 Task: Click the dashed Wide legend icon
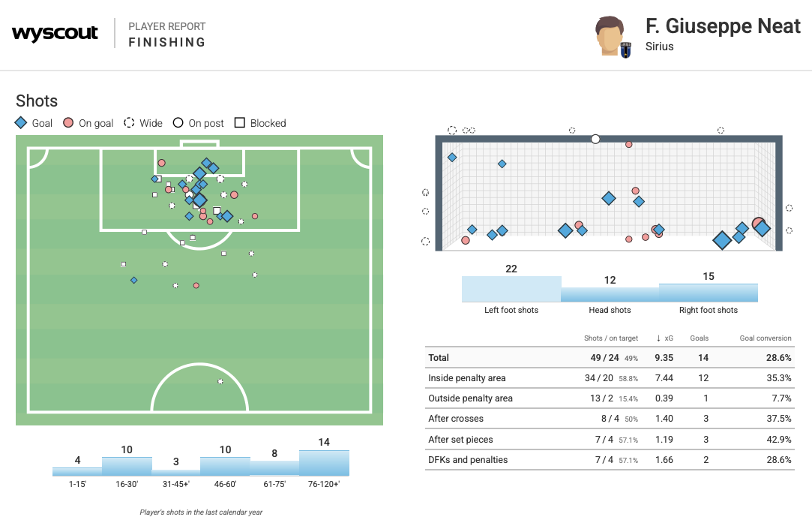(129, 123)
